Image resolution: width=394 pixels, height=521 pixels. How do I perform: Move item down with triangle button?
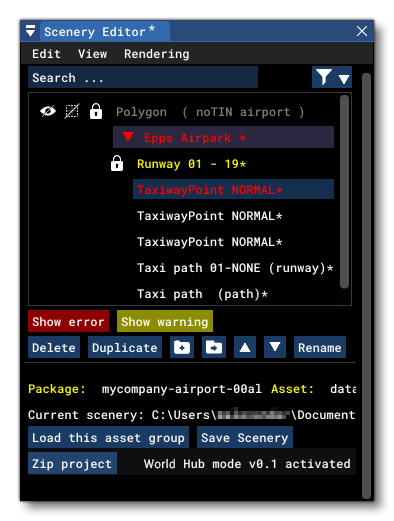[275, 347]
